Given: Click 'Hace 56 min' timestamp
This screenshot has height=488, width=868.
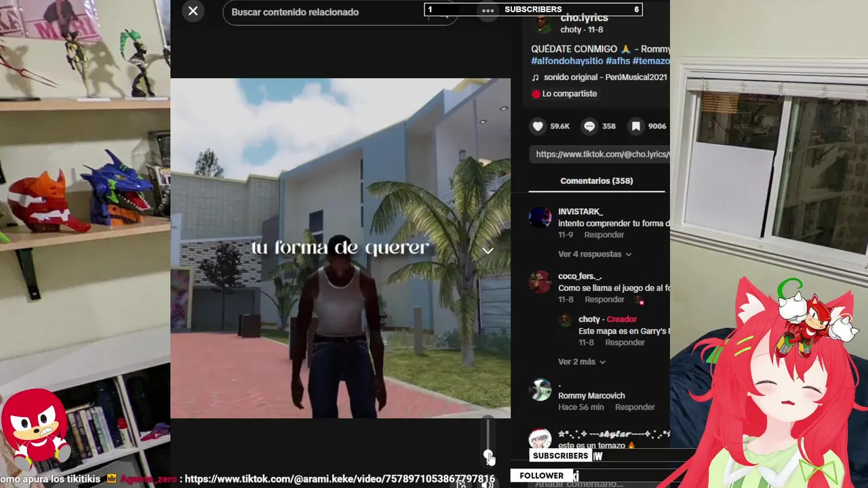Looking at the screenshot, I should coord(581,407).
